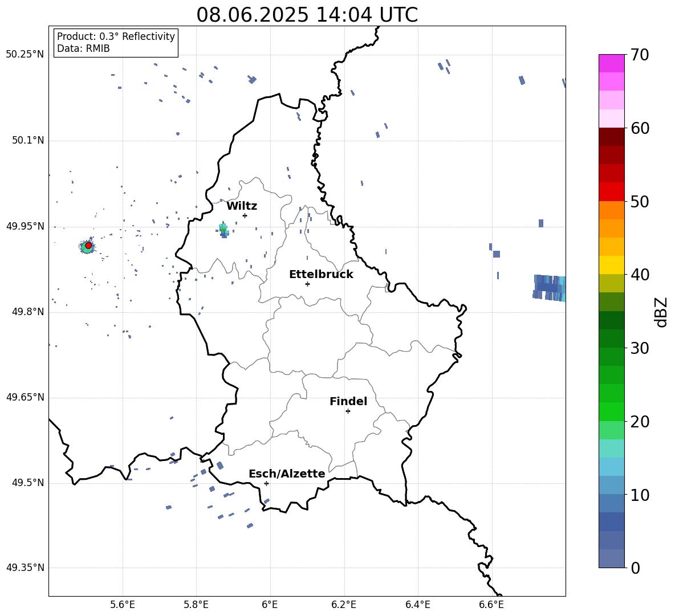Click the 49.65°N latitude label
The image size is (675, 616).
pos(25,398)
